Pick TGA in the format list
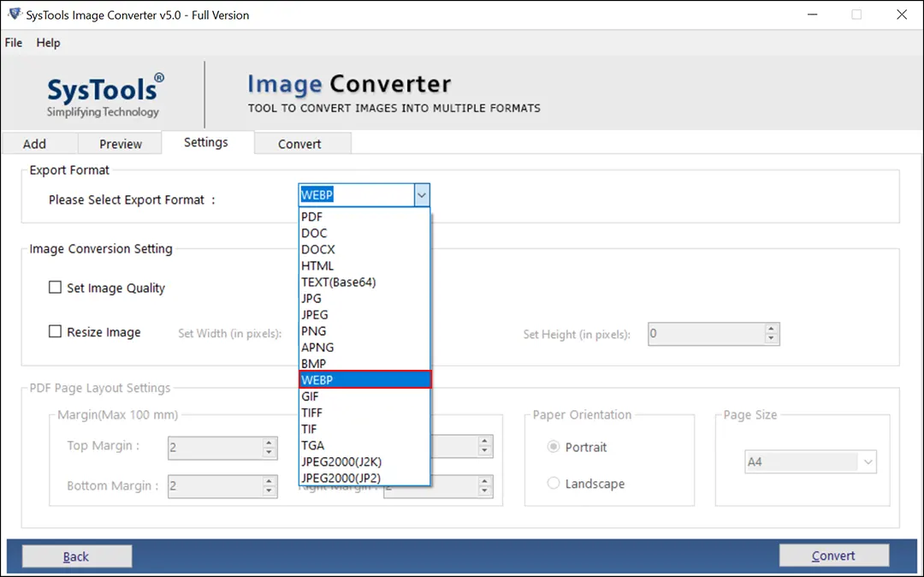 [x=364, y=445]
